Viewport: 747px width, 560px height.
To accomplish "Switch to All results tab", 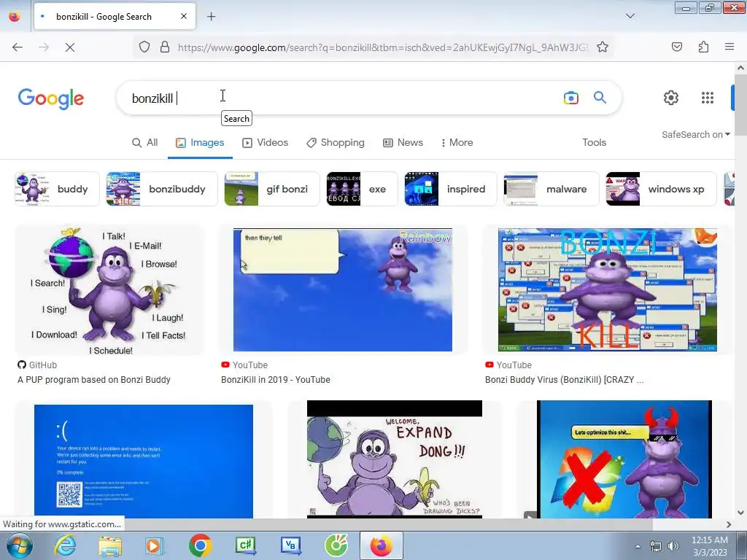I will click(x=145, y=142).
